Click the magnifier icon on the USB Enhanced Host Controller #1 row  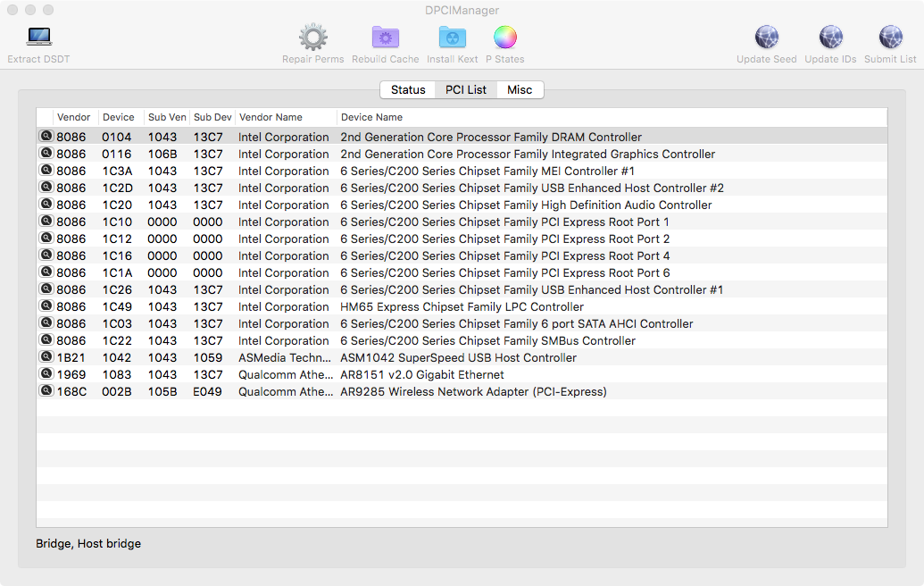[x=46, y=289]
